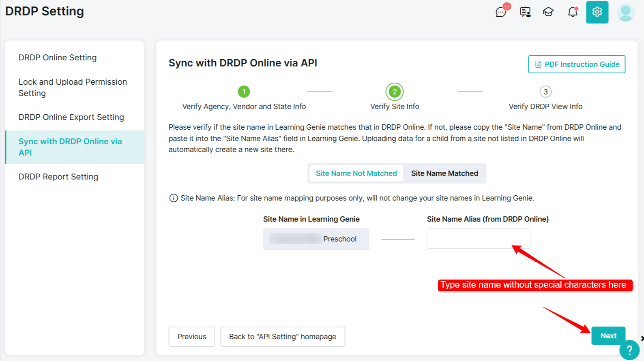The width and height of the screenshot is (644, 361).
Task: Open the notifications bell
Action: pos(573,12)
